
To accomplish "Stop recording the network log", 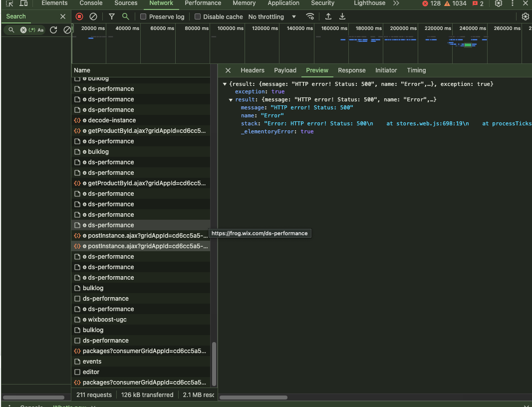I will pos(79,16).
